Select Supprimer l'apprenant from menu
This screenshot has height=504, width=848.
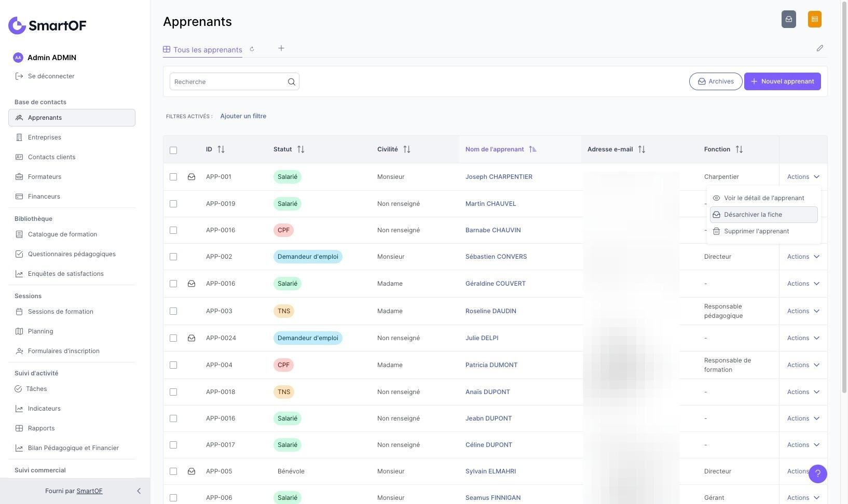click(x=764, y=231)
